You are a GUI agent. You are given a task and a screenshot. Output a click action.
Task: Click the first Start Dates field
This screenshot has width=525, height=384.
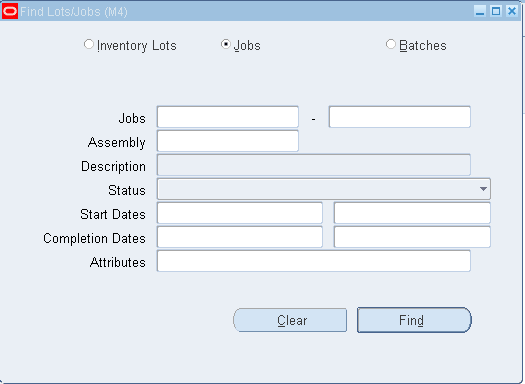coord(240,213)
